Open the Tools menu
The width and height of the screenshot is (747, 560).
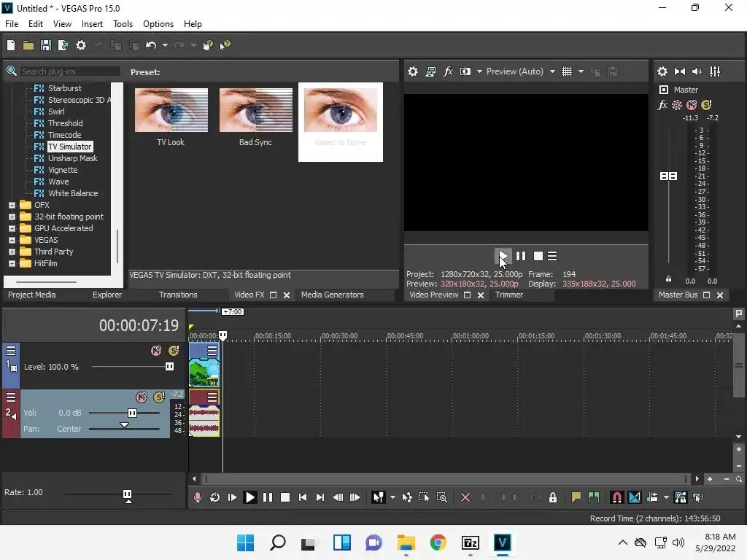(x=123, y=24)
